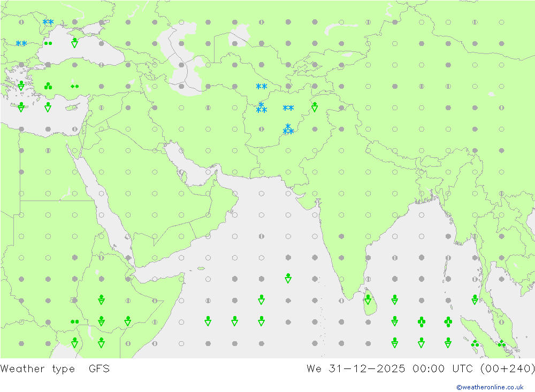Click the diamond drizzle symbol in central Turkey
The image size is (535, 392).
tap(75, 86)
